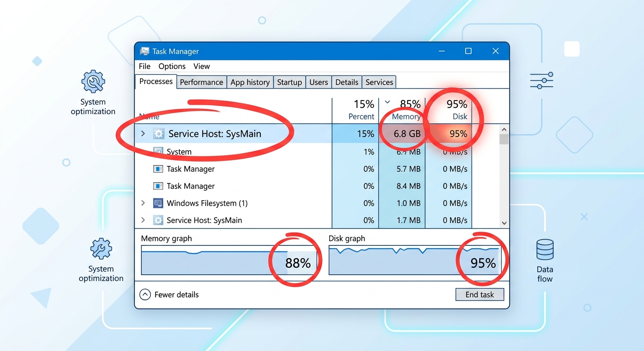Viewport: 644px width, 351px height.
Task: Minimize the Task Manager window
Action: tap(441, 51)
